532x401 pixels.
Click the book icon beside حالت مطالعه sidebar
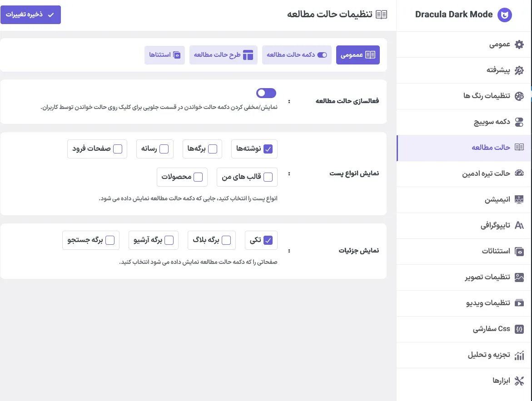click(x=519, y=147)
